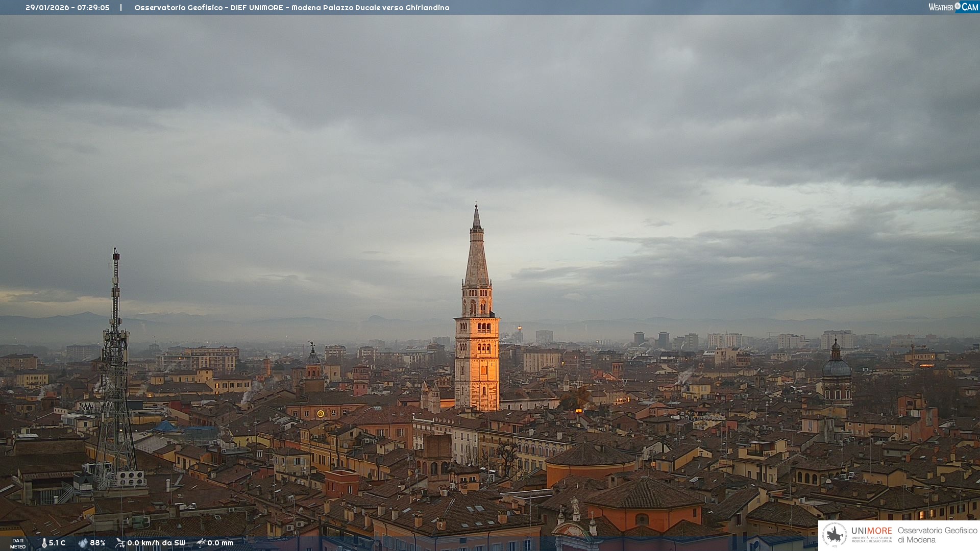Click the DATI METEO label

18,543
